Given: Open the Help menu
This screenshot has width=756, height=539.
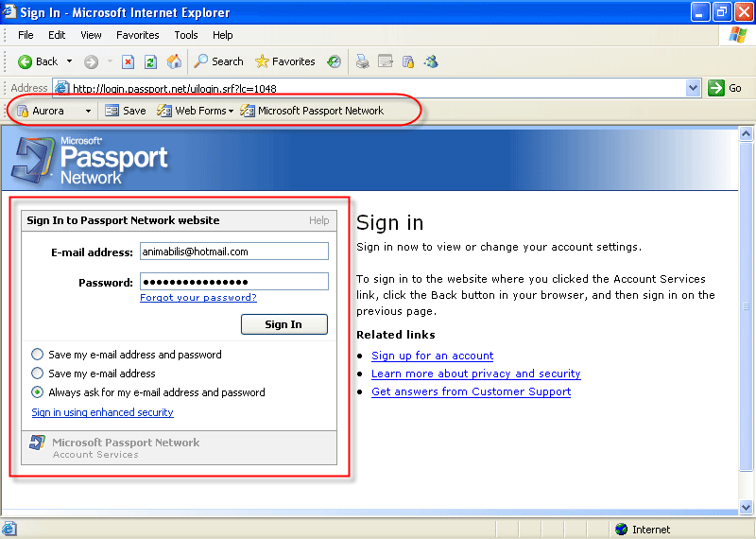Looking at the screenshot, I should [x=222, y=35].
